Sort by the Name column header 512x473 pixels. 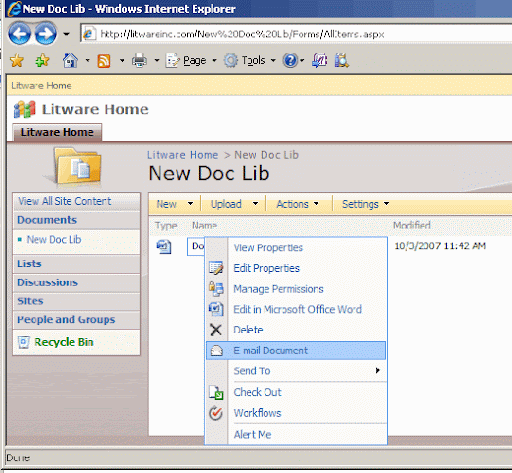coord(204,226)
